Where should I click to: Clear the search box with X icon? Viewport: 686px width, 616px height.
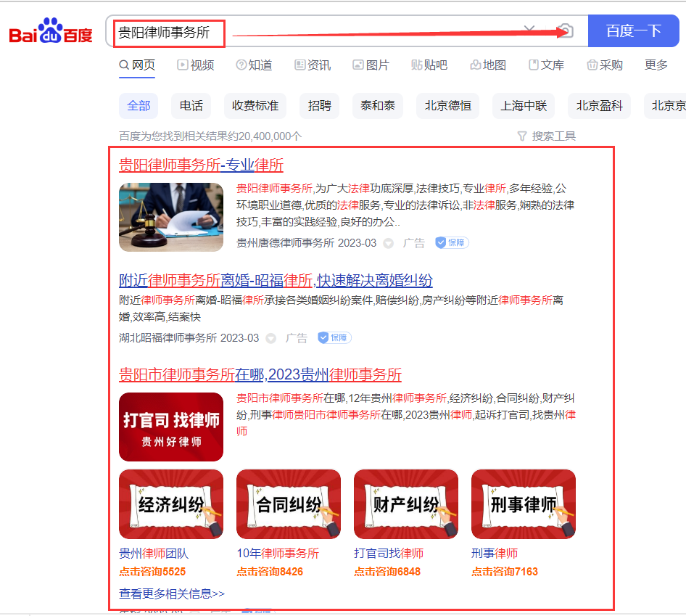529,30
